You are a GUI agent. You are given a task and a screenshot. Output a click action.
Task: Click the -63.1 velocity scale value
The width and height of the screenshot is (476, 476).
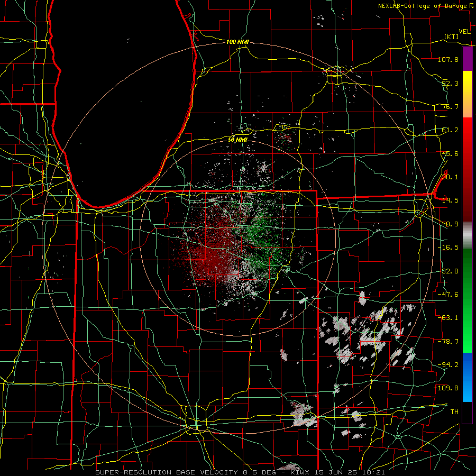click(x=448, y=318)
